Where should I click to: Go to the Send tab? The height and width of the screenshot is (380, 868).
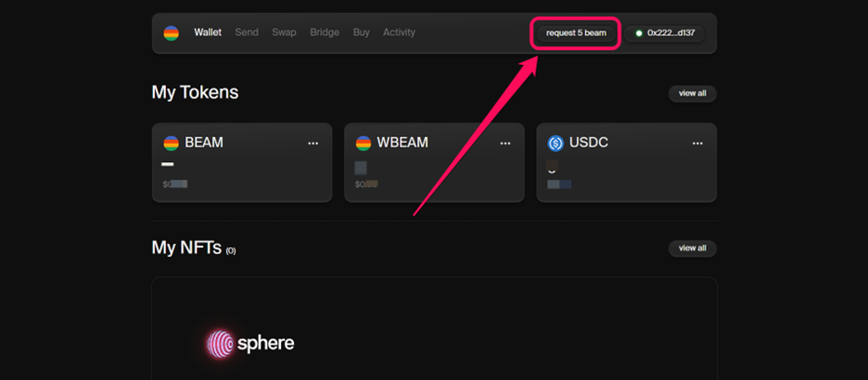(247, 32)
